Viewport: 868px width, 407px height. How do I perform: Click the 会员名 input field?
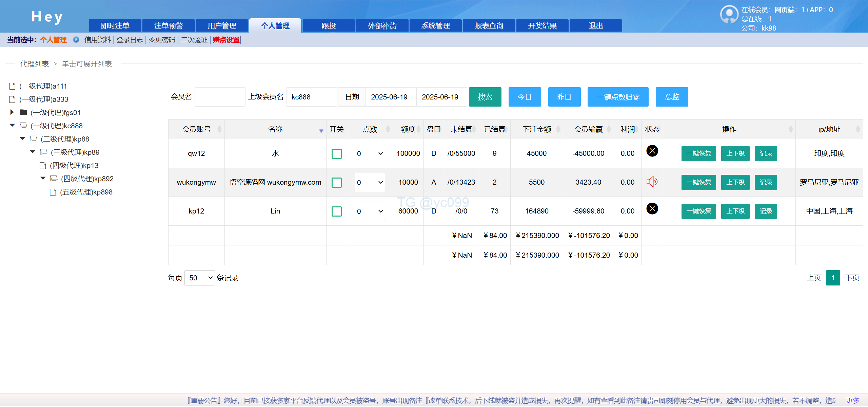(x=220, y=97)
